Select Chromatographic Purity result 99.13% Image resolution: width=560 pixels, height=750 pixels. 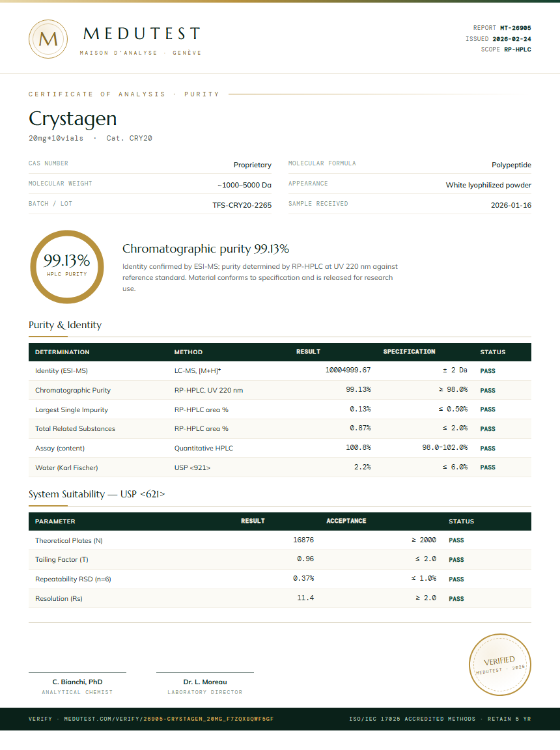point(359,389)
